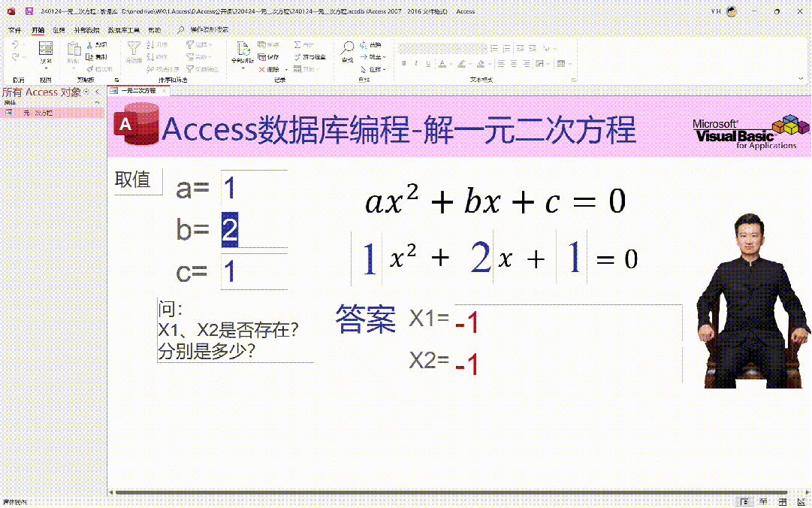Toggle numbered list in the ribbon

tap(507, 48)
